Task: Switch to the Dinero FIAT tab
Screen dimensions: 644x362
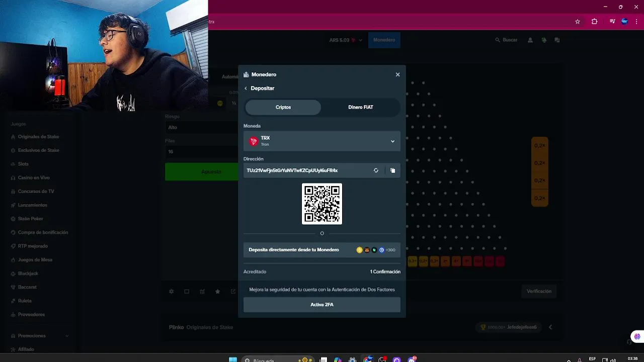Action: click(361, 107)
